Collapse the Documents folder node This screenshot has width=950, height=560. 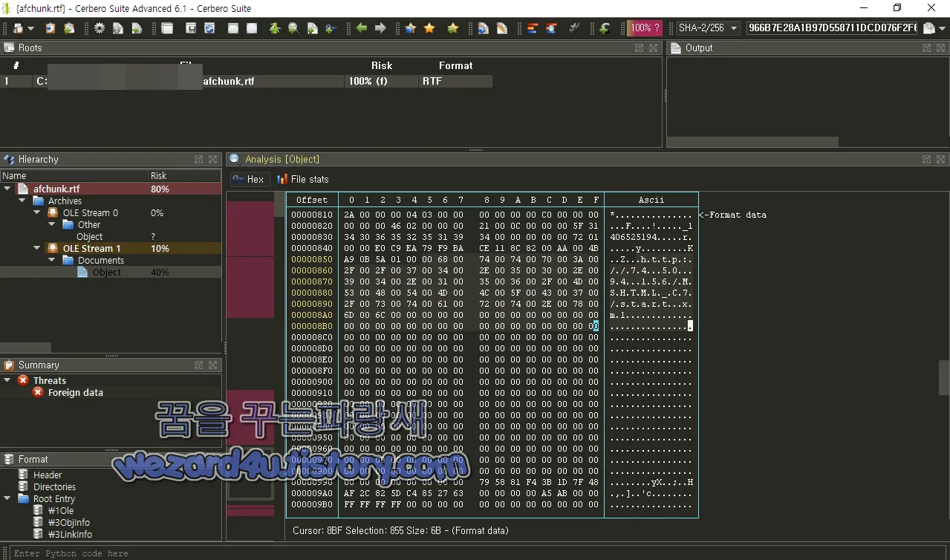coord(52,260)
